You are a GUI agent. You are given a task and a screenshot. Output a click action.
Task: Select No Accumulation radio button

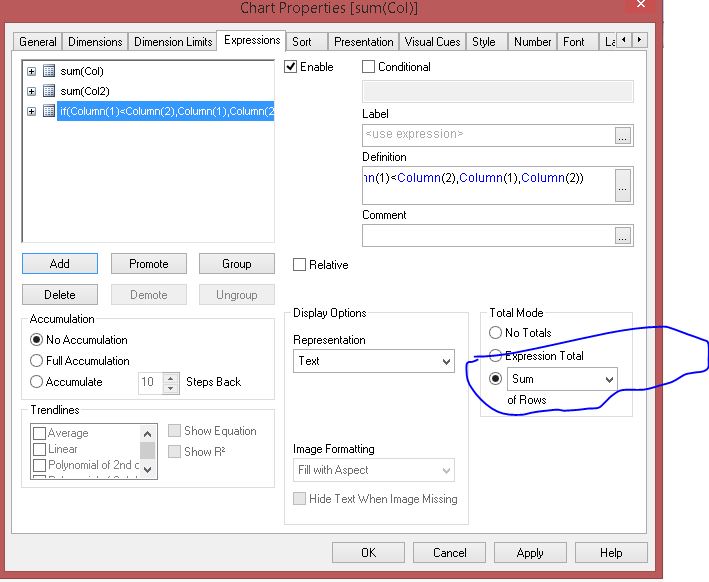pos(36,340)
